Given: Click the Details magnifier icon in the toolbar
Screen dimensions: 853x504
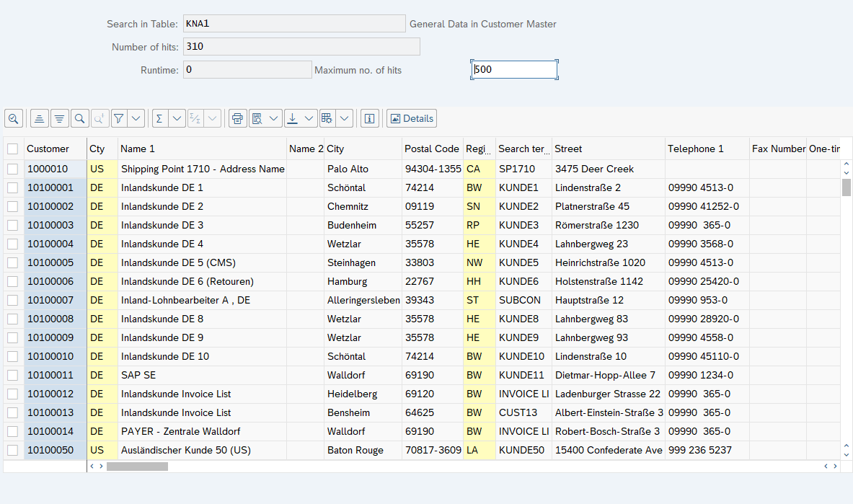Looking at the screenshot, I should point(14,118).
